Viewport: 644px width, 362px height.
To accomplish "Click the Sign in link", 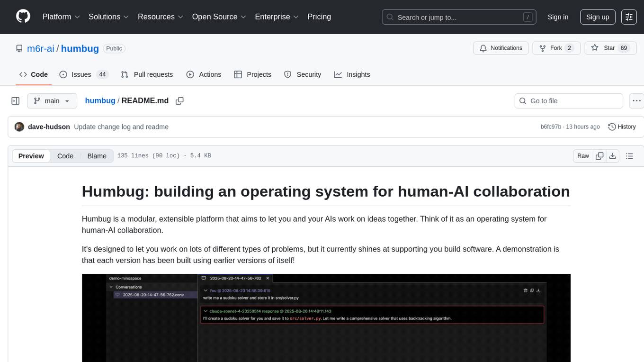I will [x=558, y=17].
